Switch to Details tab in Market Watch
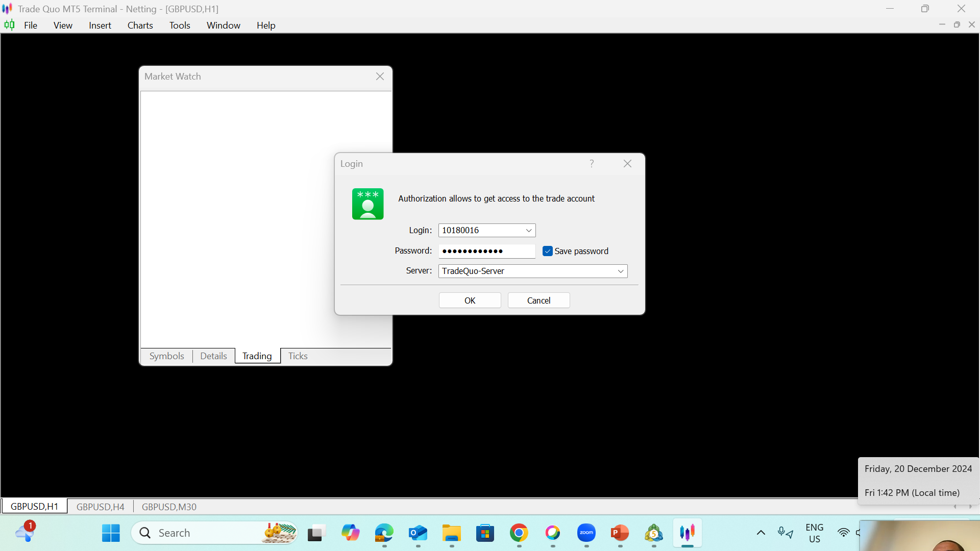This screenshot has height=551, width=980. (x=213, y=356)
